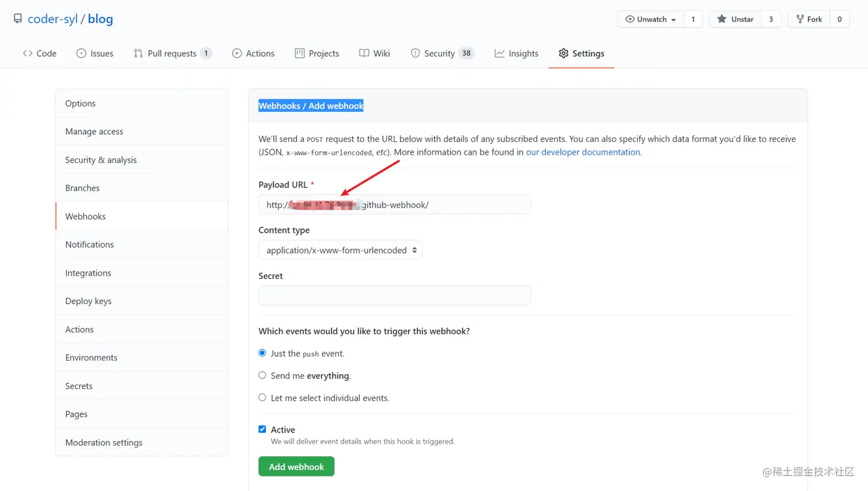Select the Settings tab
868x491 pixels.
(x=582, y=53)
